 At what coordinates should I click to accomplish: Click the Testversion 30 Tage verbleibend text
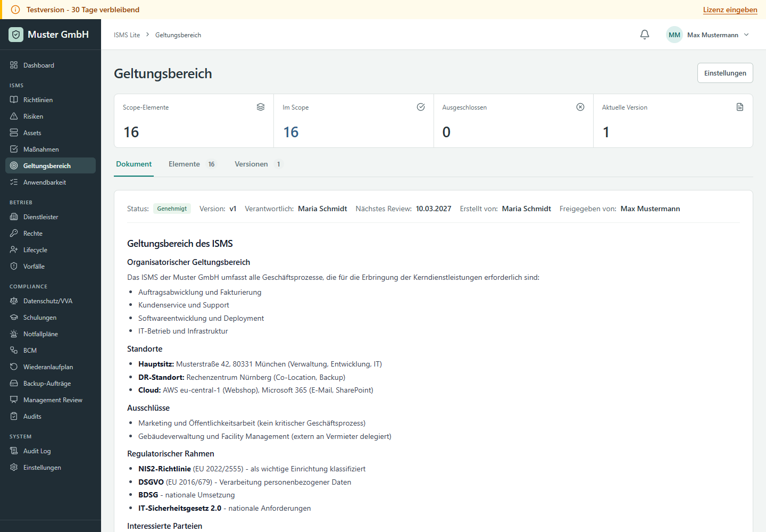point(83,10)
